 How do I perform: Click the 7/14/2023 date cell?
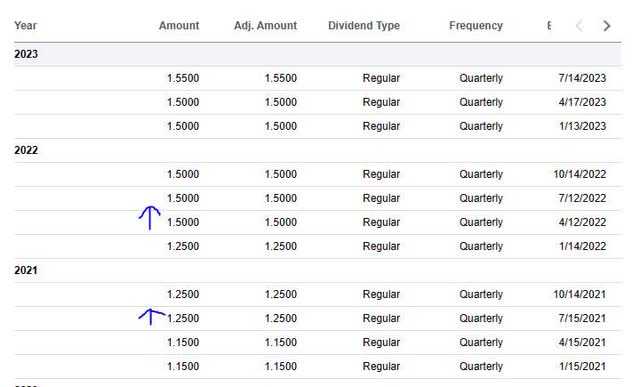coord(582,78)
